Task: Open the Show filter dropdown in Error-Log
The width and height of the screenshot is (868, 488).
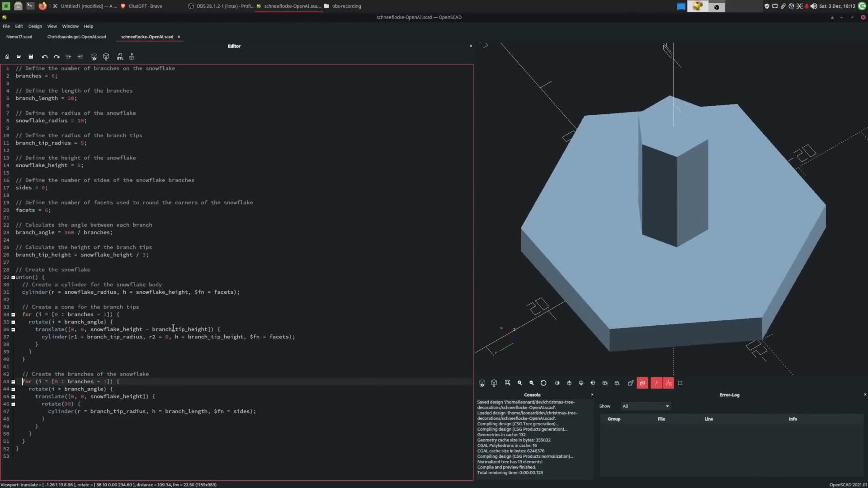Action: click(x=646, y=406)
